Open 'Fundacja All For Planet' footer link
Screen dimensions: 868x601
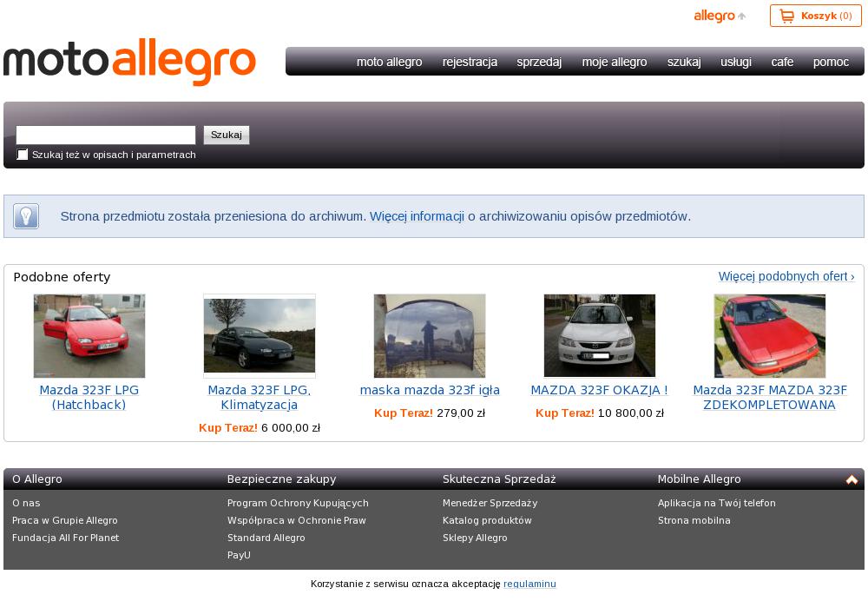point(65,538)
